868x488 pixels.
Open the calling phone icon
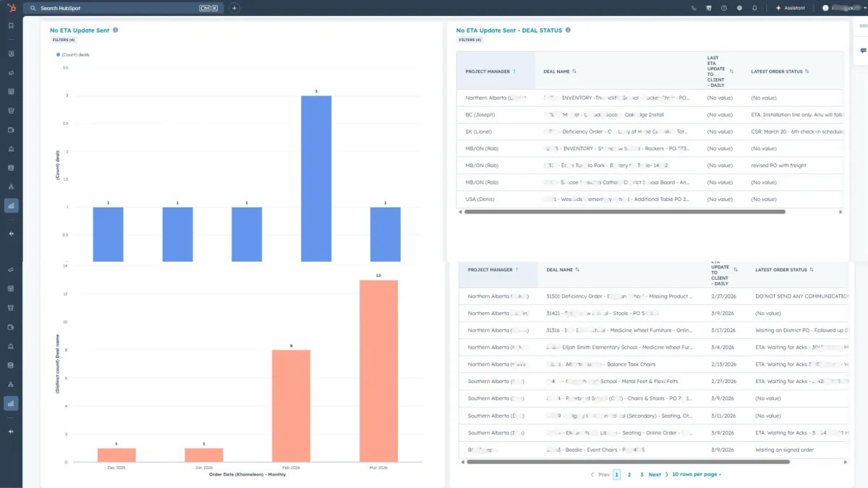pyautogui.click(x=694, y=8)
